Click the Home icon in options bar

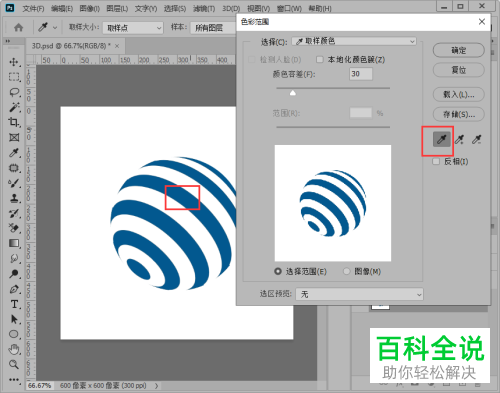pyautogui.click(x=19, y=27)
